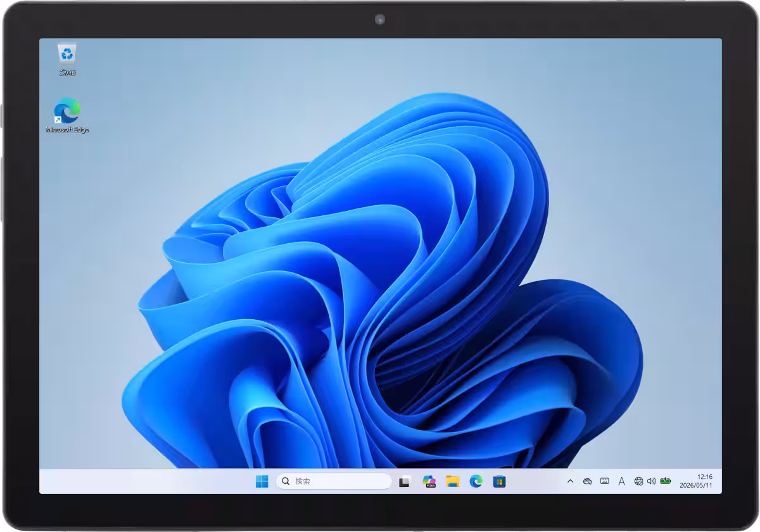Open network settings globe icon

pos(638,481)
